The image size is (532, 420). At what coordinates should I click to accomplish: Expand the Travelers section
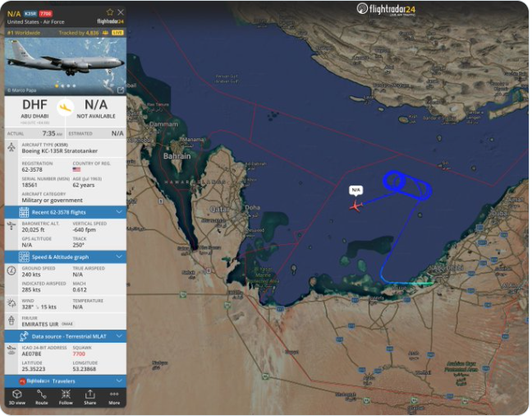pos(66,381)
